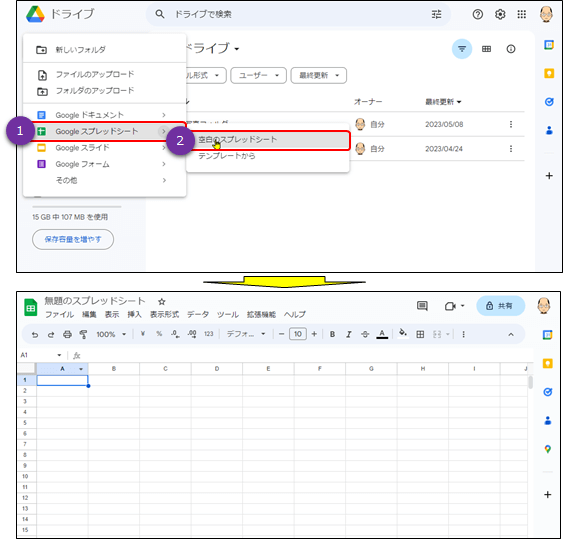Choose テンプレートから submenu item
The width and height of the screenshot is (563, 539).
[x=267, y=156]
